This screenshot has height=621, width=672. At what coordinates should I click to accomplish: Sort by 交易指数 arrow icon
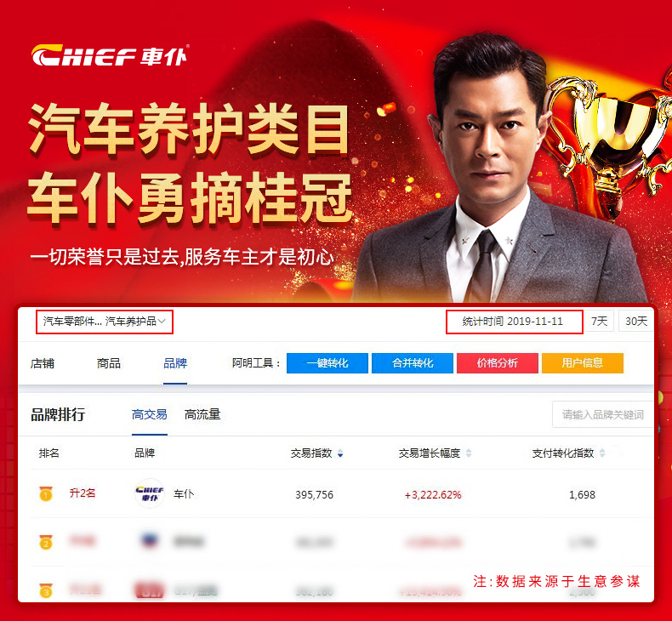[340, 453]
